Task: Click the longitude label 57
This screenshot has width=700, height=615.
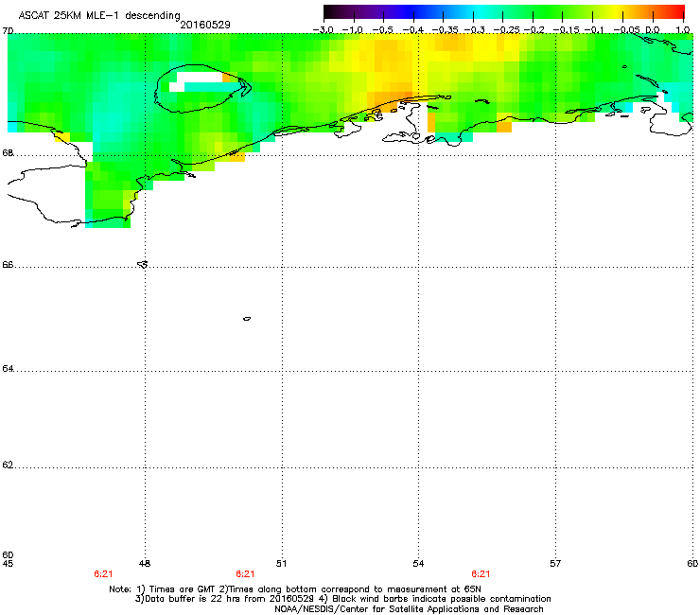Action: click(555, 564)
